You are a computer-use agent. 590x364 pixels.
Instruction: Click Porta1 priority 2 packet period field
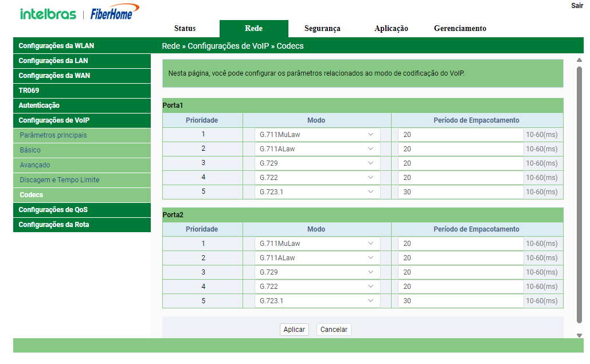460,149
